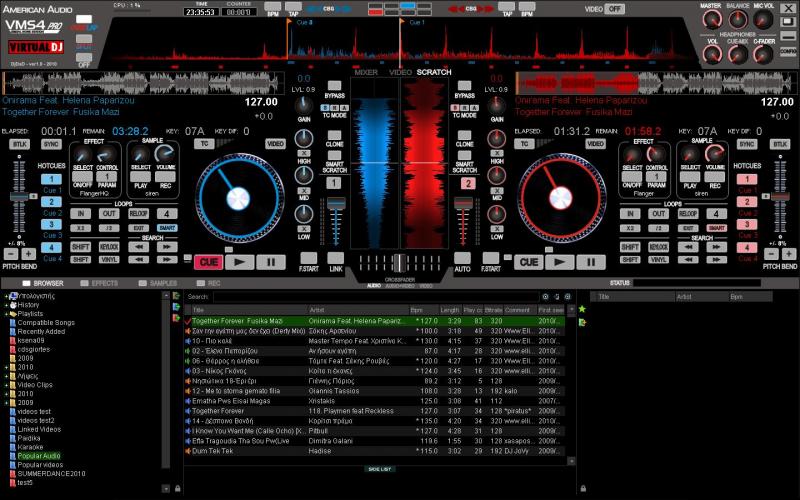This screenshot has width=800, height=500.
Task: Click the first round icon beside search field
Action: (x=545, y=296)
